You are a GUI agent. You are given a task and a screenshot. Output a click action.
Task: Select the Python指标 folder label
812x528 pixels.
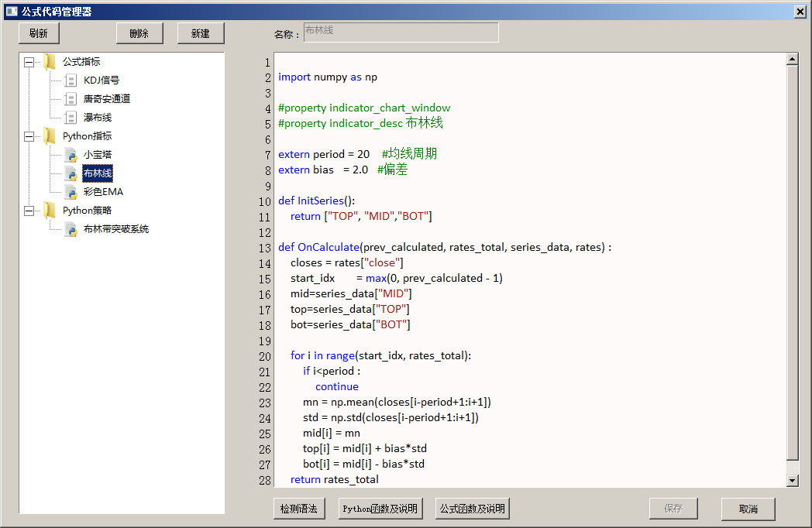point(87,136)
